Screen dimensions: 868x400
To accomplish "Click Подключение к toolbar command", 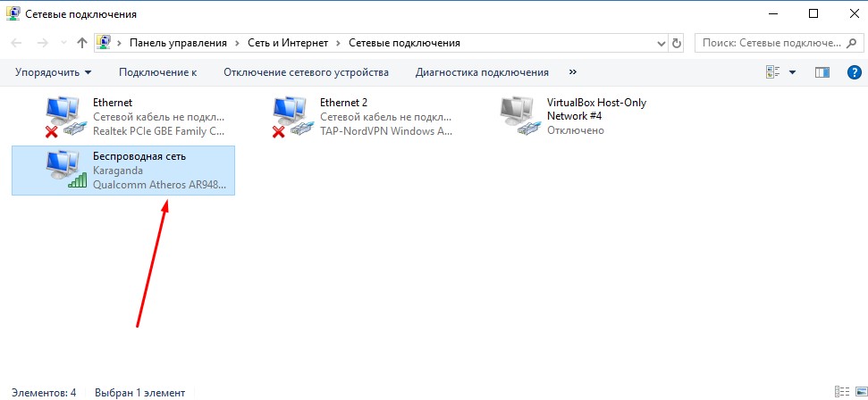I will point(157,72).
